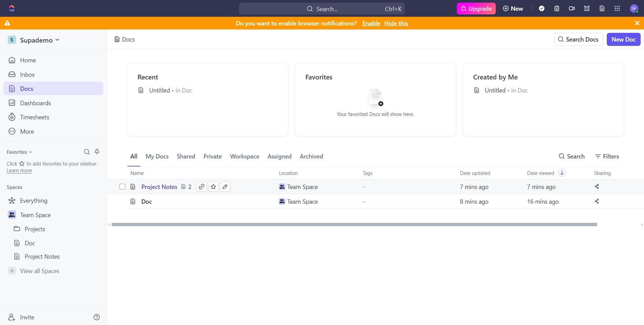Open the Reminders alarm clock icon
Screen dimensions: 644x325
point(587,8)
